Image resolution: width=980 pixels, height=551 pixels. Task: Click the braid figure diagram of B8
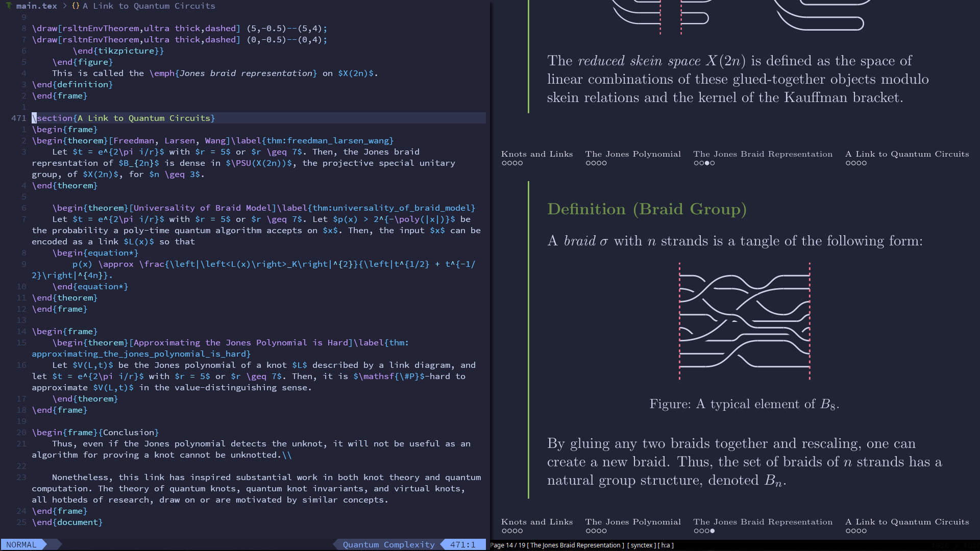tap(744, 321)
